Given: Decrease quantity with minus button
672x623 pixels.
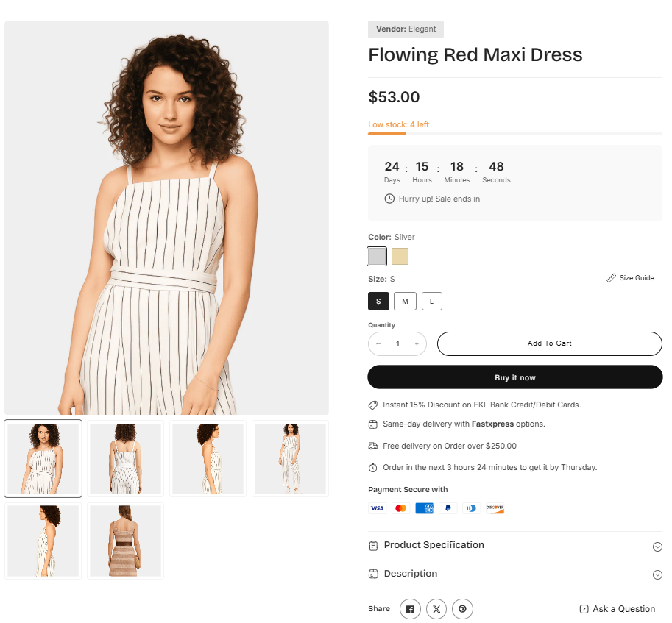Looking at the screenshot, I should pos(378,343).
